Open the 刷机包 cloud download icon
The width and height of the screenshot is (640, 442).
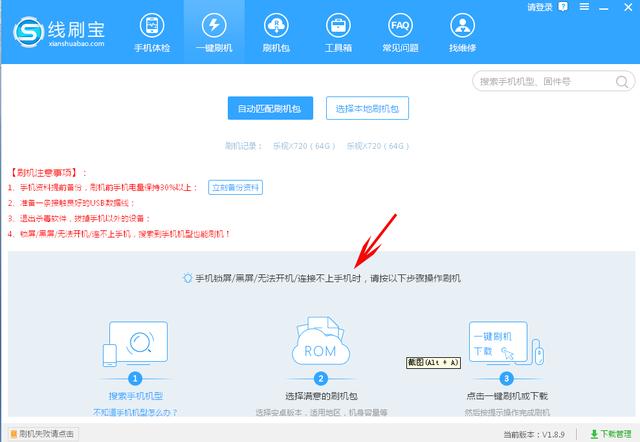click(276, 25)
